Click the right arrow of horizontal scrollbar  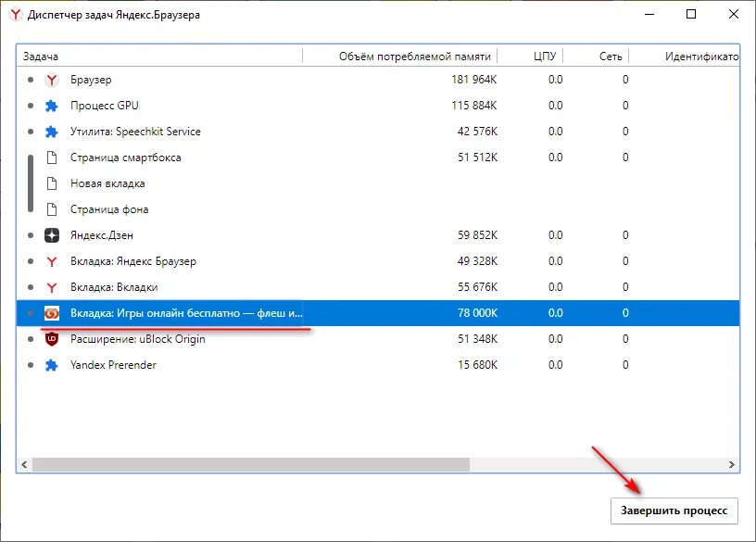pos(731,465)
